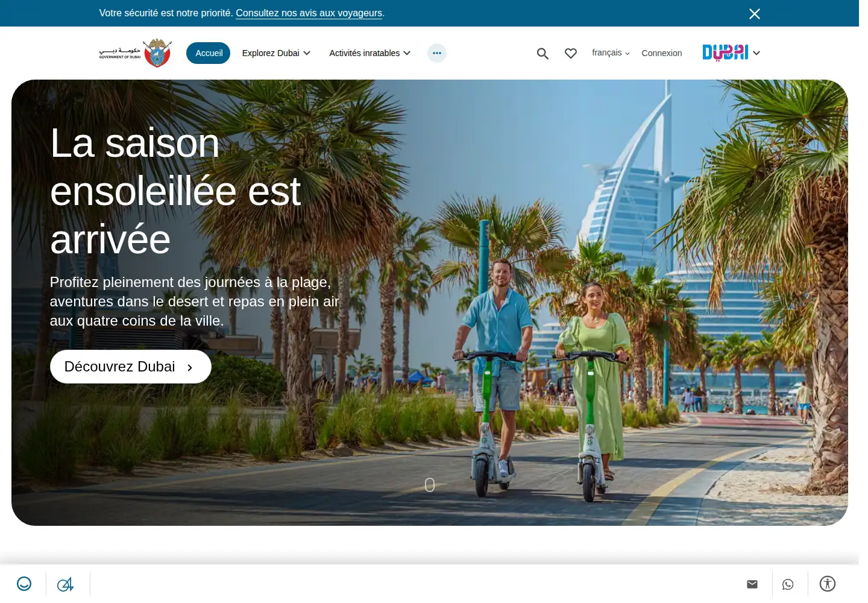Click the 'Profitez pleinement des journées' paragraph

pyautogui.click(x=194, y=301)
